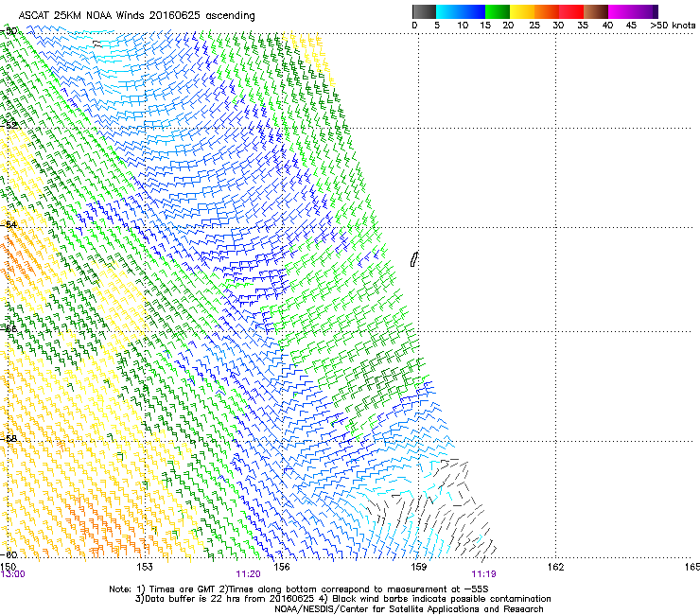Pick the green 15–20 knot color bar segment

[498, 11]
